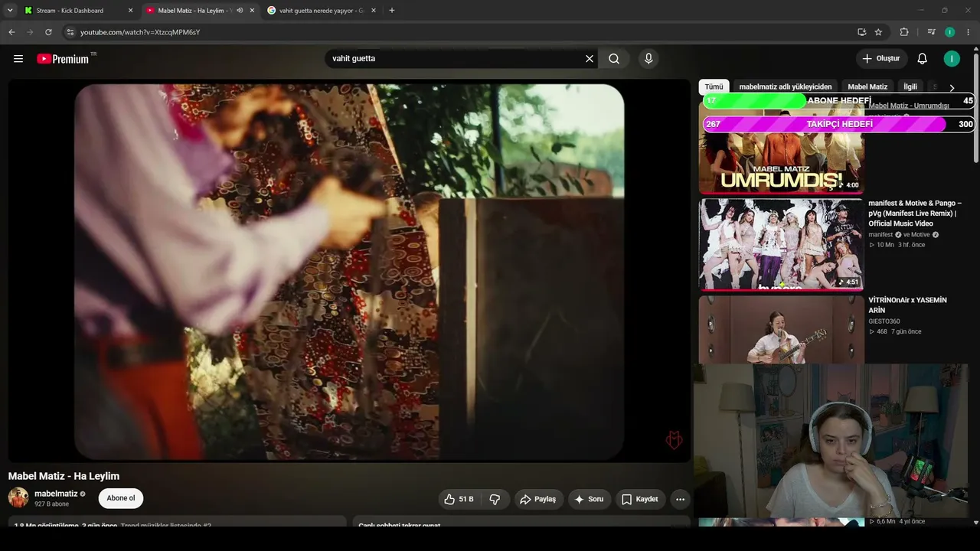Reload the YouTube page

[x=48, y=32]
